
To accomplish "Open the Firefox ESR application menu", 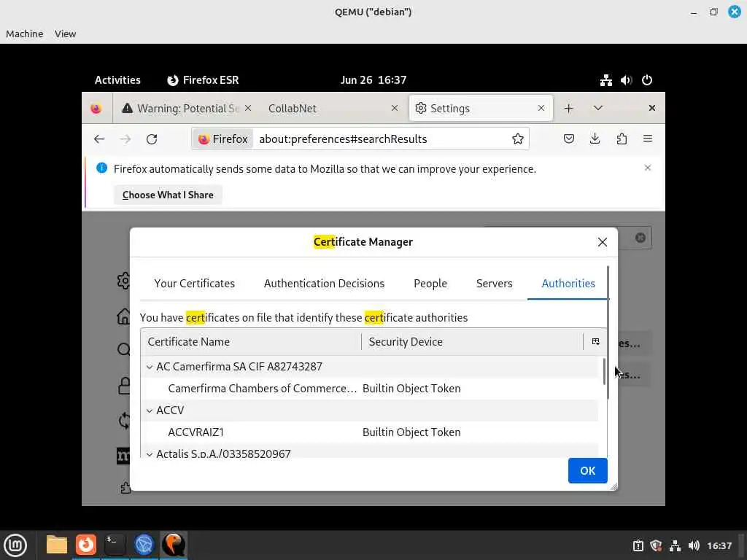I will tap(203, 80).
